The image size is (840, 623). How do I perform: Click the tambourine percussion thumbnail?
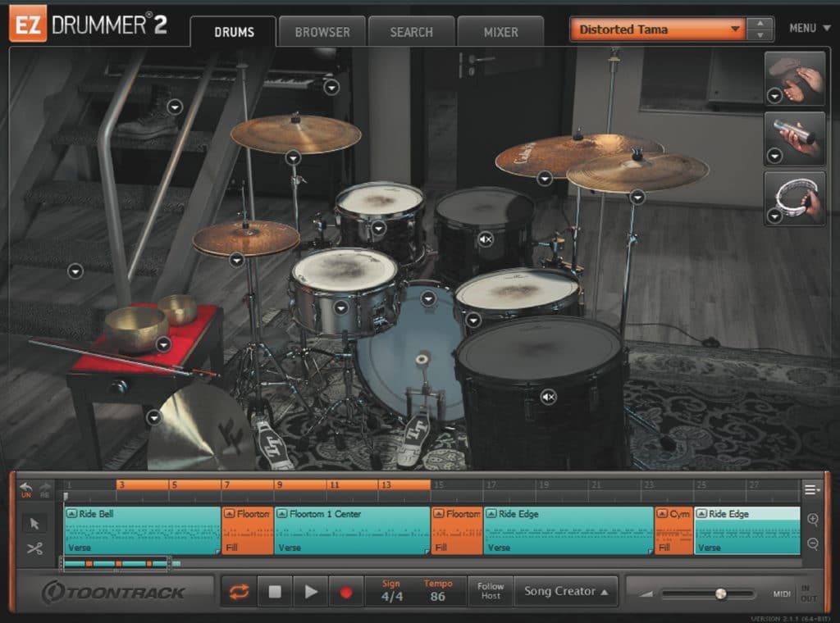pyautogui.click(x=794, y=198)
